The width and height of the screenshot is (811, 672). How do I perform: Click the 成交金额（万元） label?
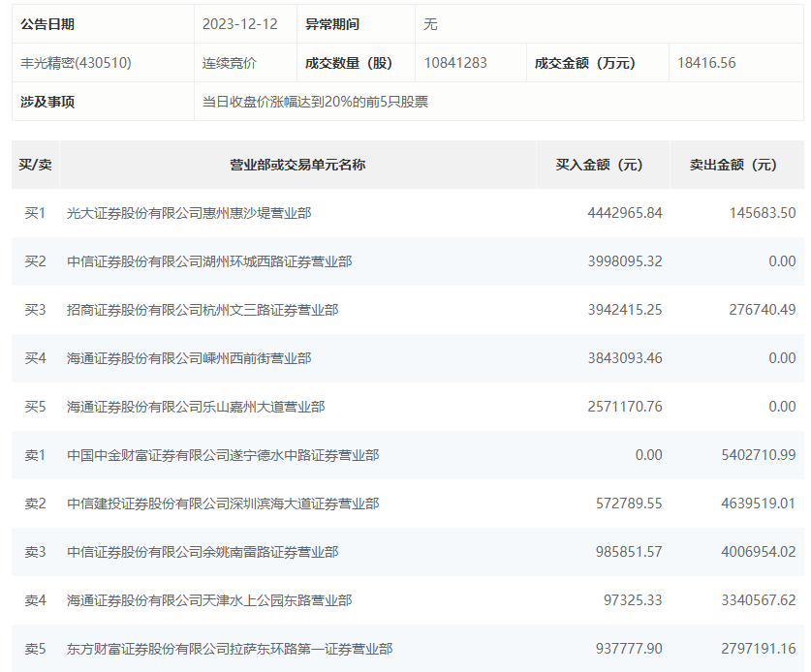pyautogui.click(x=584, y=63)
